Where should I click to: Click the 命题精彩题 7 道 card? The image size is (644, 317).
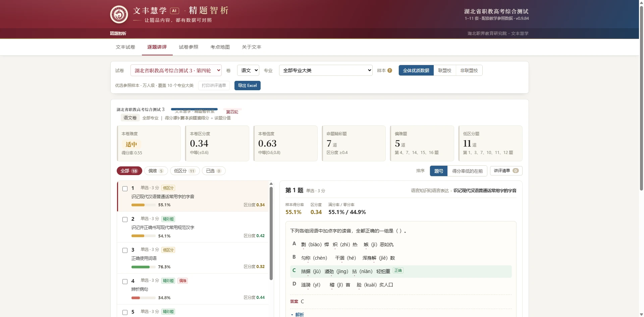click(354, 143)
